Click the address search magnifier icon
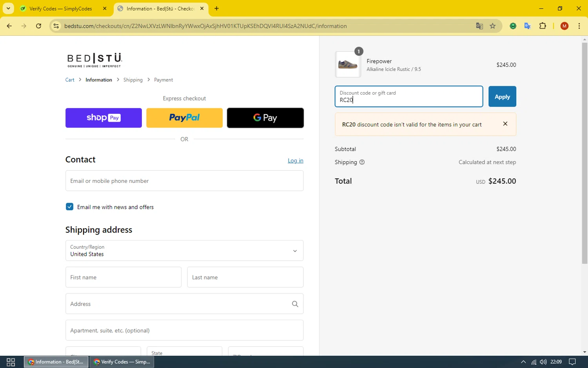 click(x=295, y=304)
